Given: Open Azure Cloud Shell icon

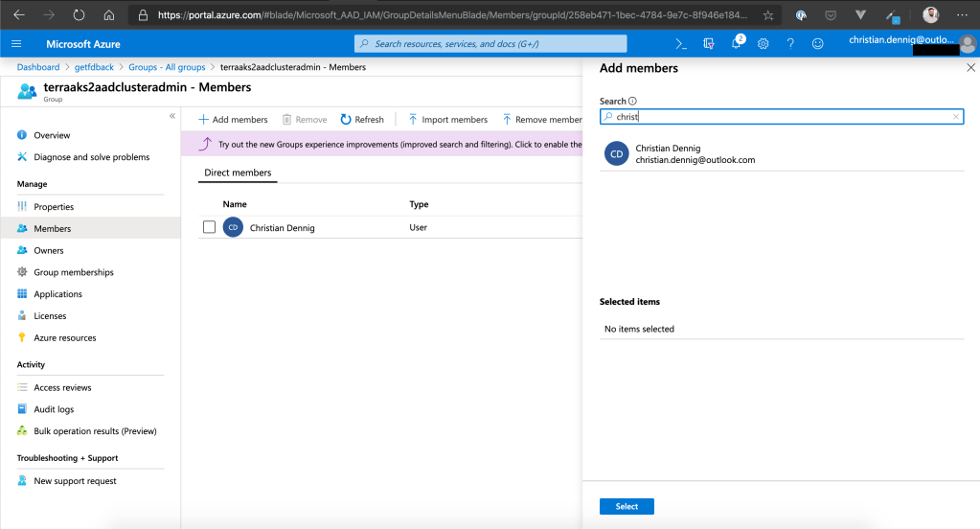Looking at the screenshot, I should pos(681,43).
